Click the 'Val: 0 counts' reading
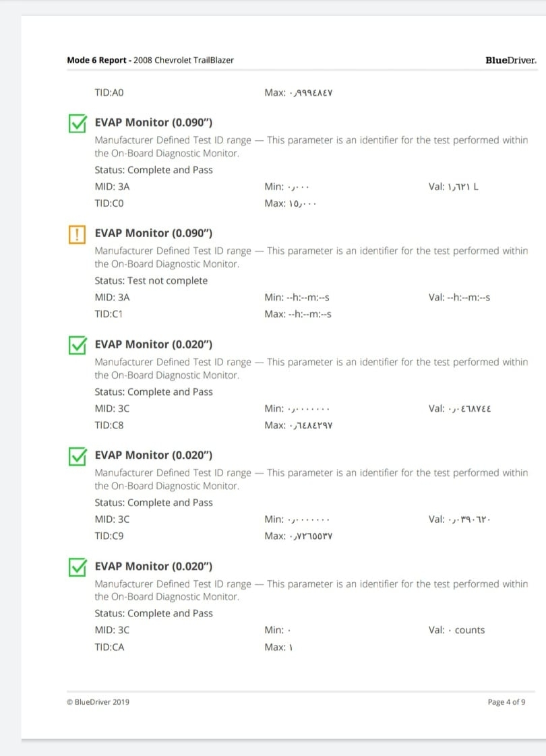This screenshot has height=756, width=546. coord(456,630)
